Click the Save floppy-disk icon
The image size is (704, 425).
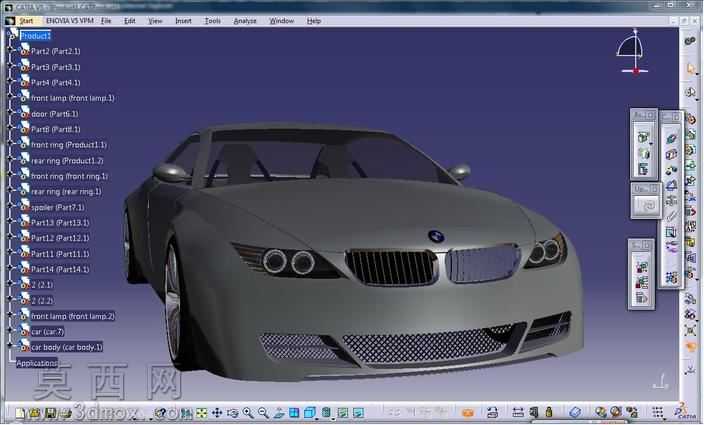(x=50, y=413)
